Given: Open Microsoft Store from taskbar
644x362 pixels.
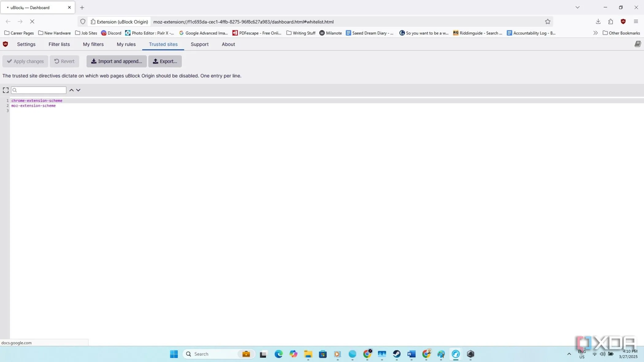Looking at the screenshot, I should [x=323, y=354].
